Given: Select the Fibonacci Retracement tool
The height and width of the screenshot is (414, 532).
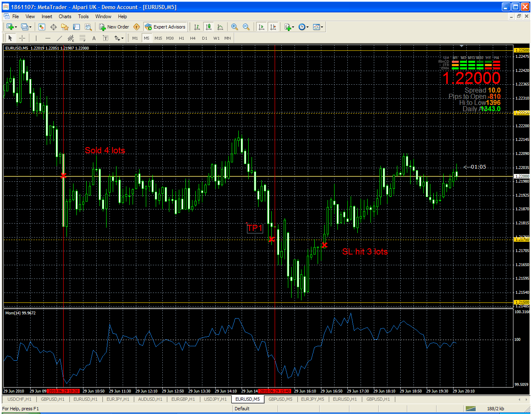Looking at the screenshot, I should (83, 38).
